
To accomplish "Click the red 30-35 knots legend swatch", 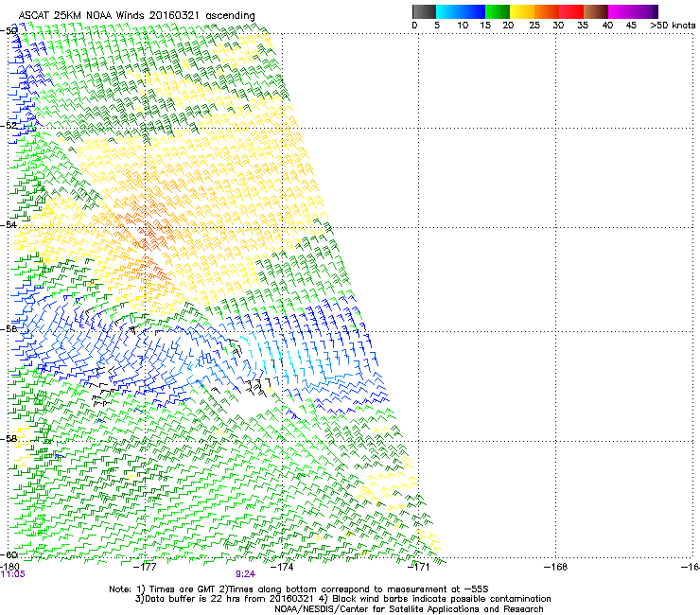I will point(571,11).
